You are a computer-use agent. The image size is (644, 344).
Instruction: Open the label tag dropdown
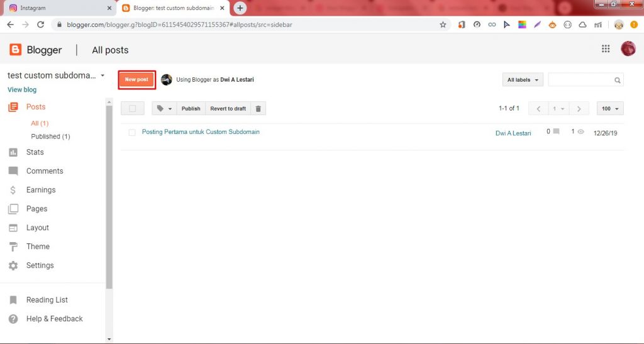tap(164, 108)
